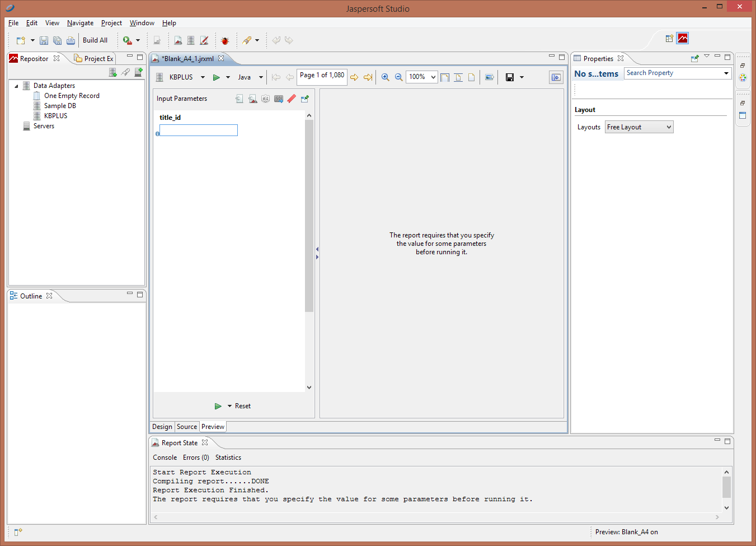Select One Empty Record adapter
Viewport: 756px width, 546px height.
(72, 96)
